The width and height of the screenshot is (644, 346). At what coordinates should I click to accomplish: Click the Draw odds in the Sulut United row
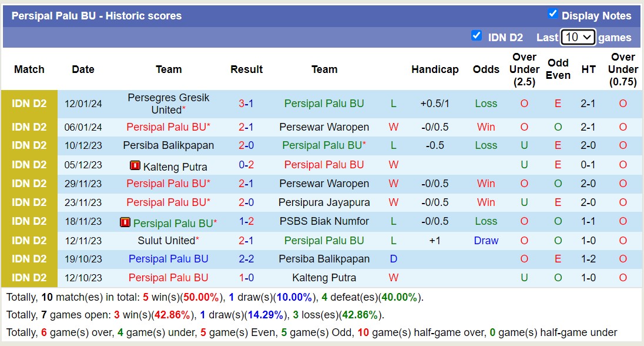[486, 240]
